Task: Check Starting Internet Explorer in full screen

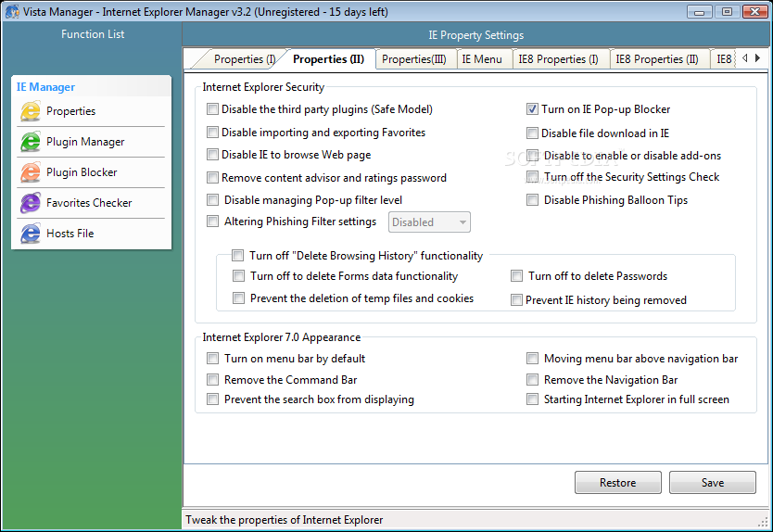Action: 532,399
